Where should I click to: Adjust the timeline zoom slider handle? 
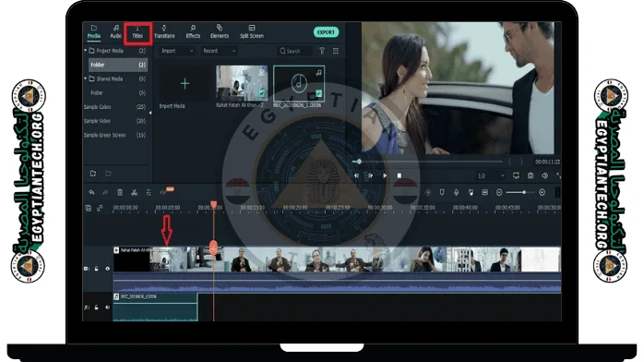click(x=524, y=192)
